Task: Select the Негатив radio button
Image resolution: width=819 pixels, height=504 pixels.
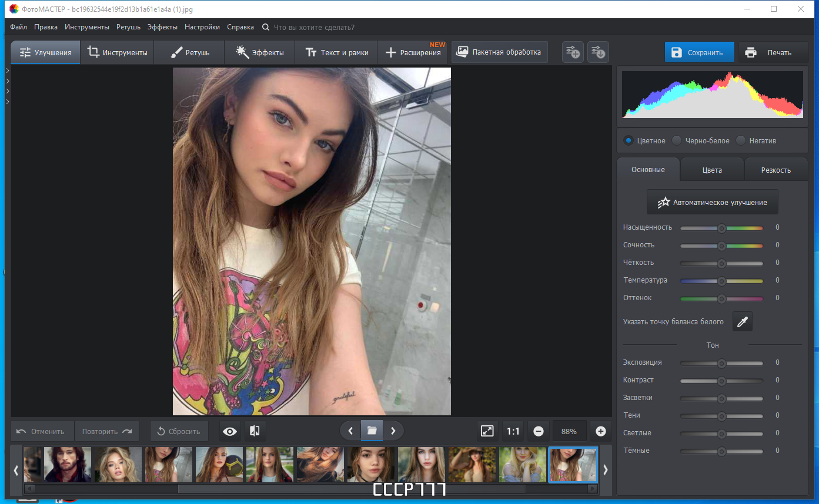Action: tap(741, 140)
